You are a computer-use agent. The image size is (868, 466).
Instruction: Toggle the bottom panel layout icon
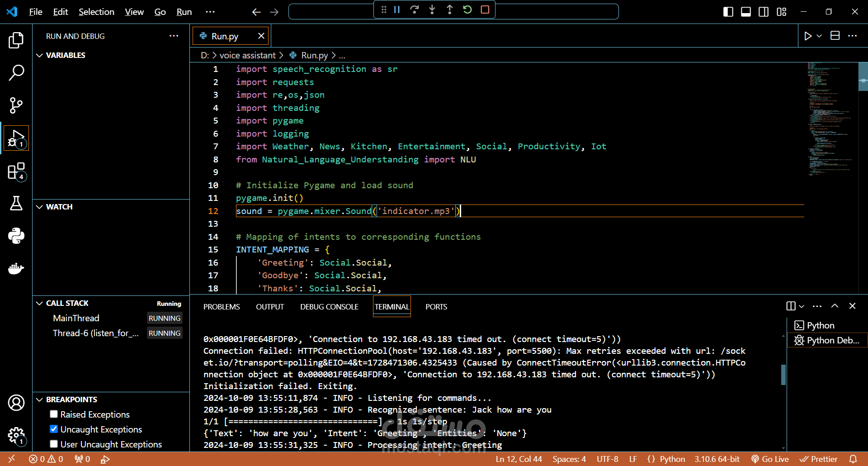(746, 12)
